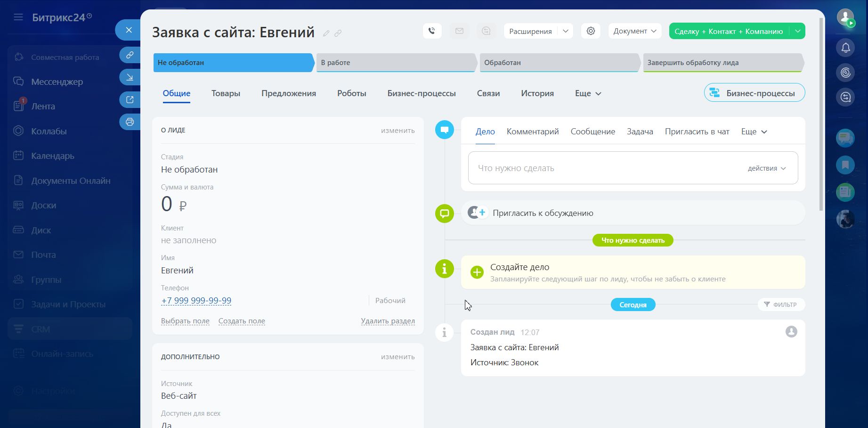868x428 pixels.
Task: Close the lead slider with X button
Action: coord(129,30)
